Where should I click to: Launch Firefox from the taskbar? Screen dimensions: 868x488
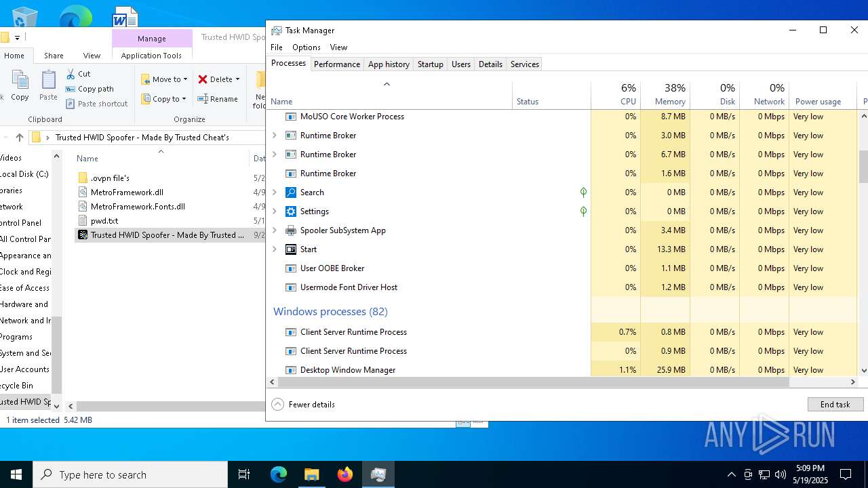[345, 474]
